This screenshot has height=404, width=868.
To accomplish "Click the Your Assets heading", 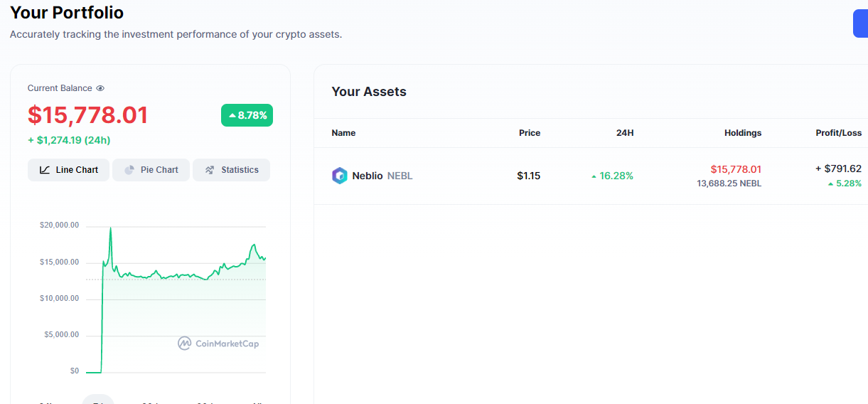I will tap(369, 92).
